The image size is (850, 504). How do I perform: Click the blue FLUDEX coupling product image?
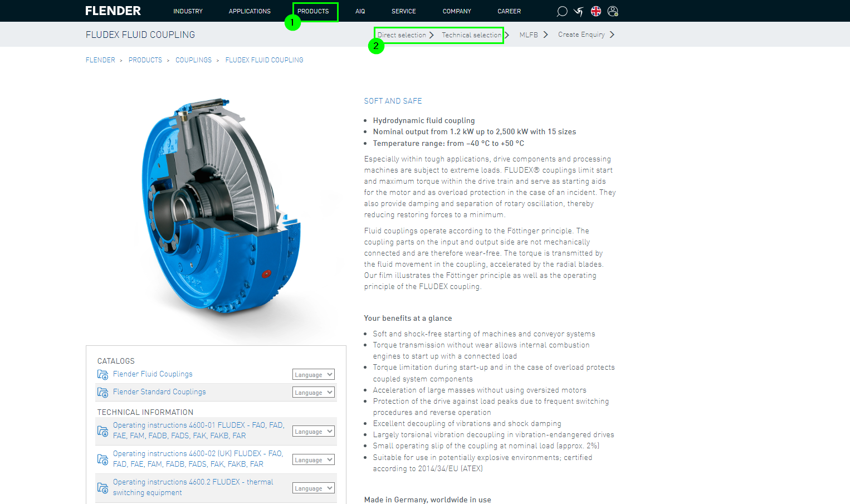[x=220, y=206]
